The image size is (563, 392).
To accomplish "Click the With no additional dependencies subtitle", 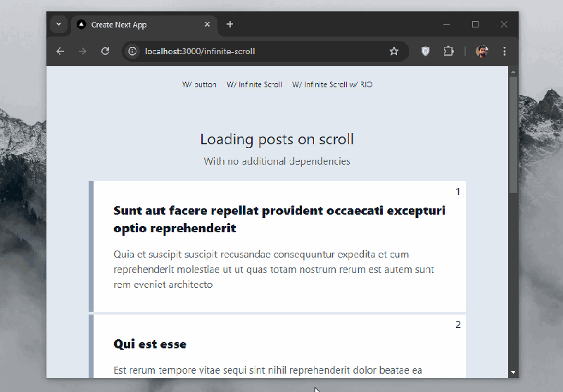I will click(277, 161).
